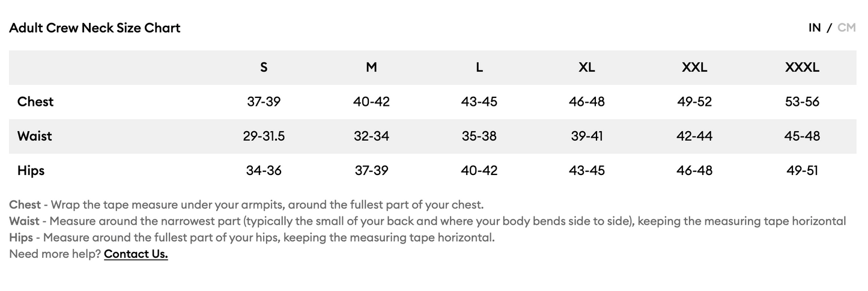The image size is (868, 291).
Task: Click the bold Hips term in measuring instructions
Action: coord(21,237)
